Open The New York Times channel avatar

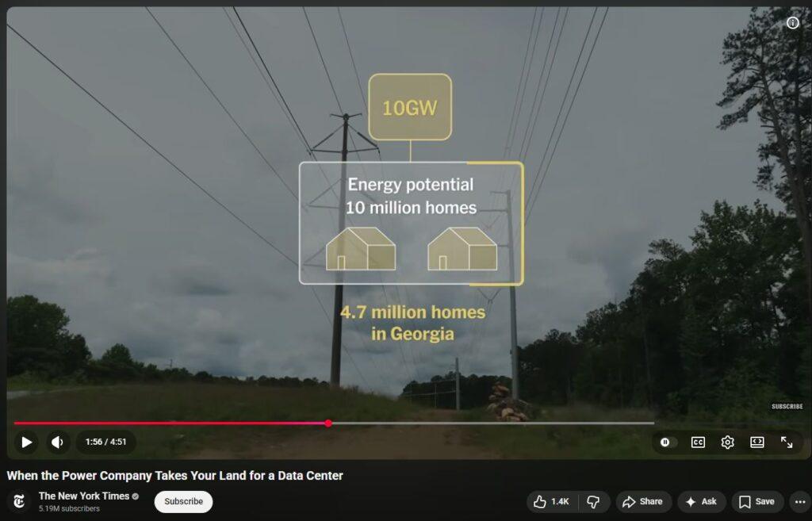19,501
